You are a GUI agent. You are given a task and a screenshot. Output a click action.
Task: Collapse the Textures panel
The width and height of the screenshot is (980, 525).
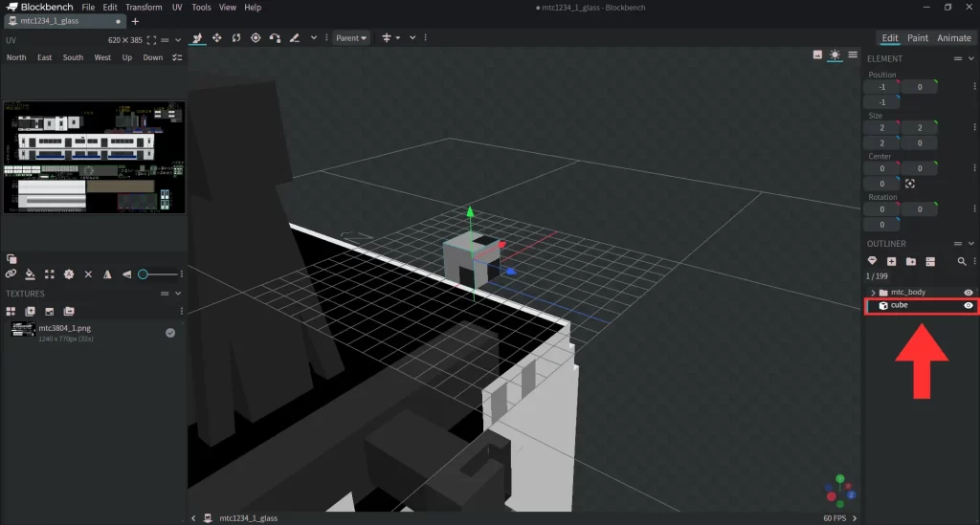(180, 294)
